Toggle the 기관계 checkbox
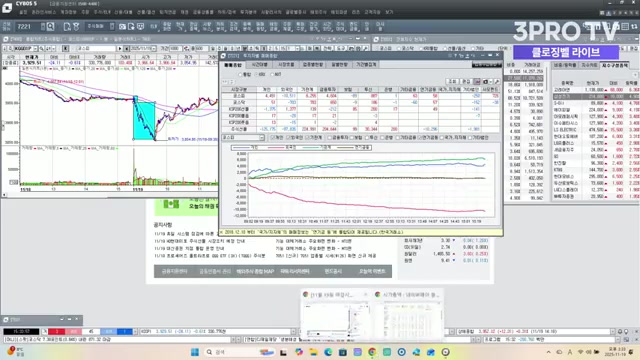The height and width of the screenshot is (360, 640). tap(308, 138)
